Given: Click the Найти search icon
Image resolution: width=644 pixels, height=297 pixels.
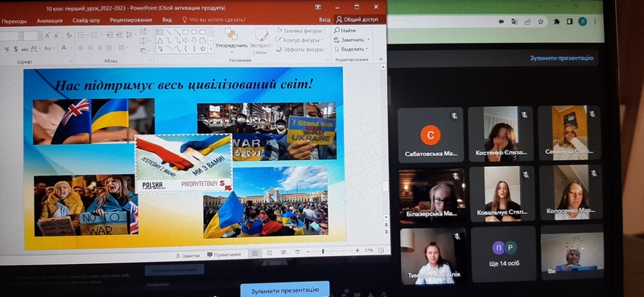Looking at the screenshot, I should click(x=336, y=31).
